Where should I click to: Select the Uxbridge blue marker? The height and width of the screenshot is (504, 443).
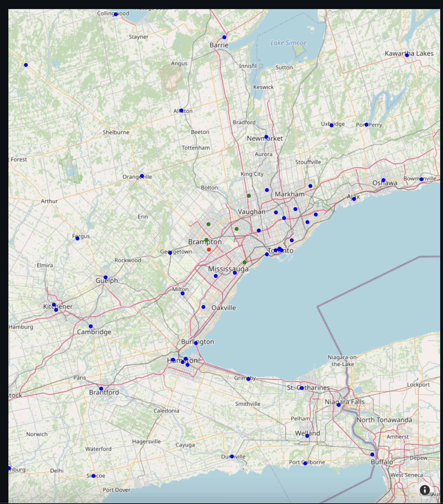pyautogui.click(x=332, y=125)
